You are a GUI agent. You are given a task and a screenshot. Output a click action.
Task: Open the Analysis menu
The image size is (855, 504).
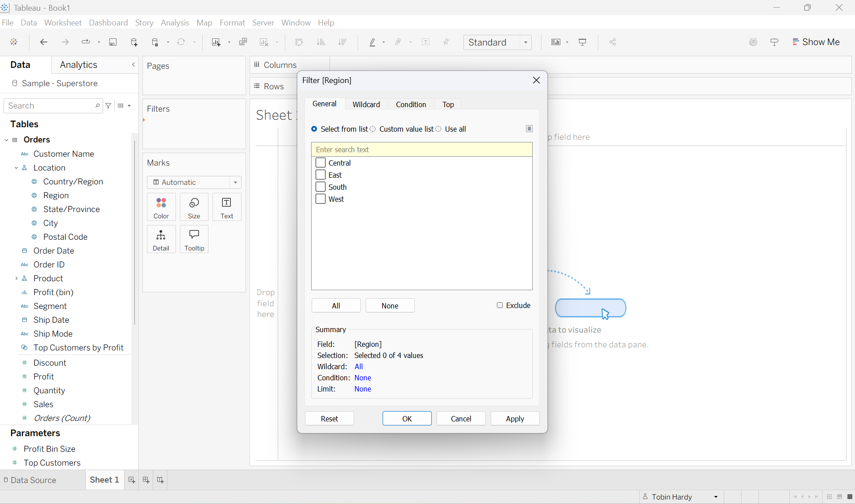[175, 23]
